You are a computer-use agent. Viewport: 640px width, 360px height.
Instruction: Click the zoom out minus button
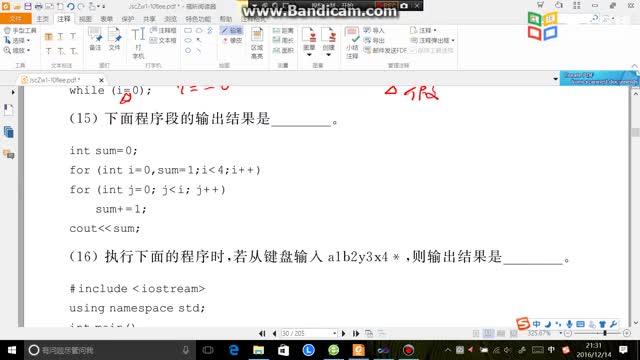tap(568, 333)
